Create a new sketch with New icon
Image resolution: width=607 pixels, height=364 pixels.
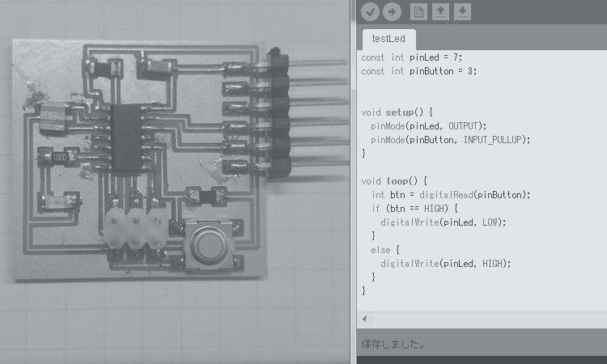418,11
